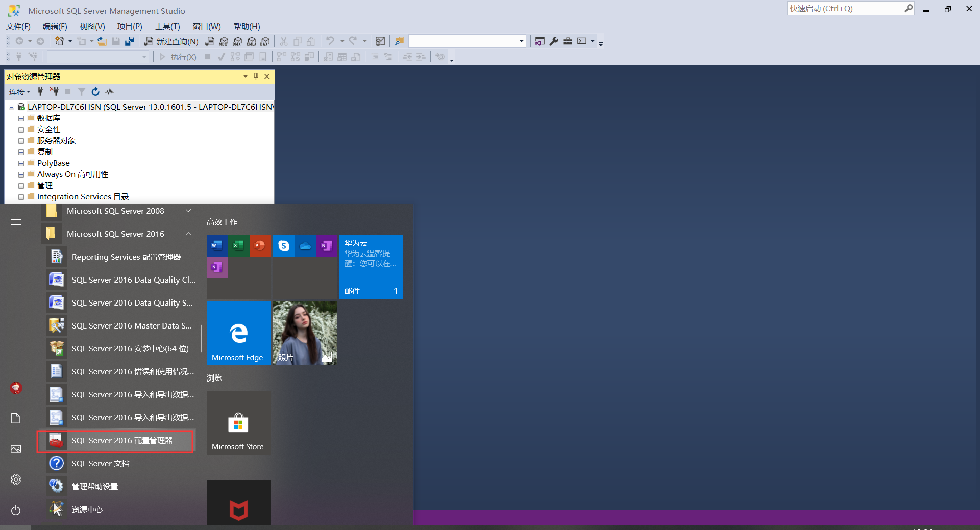
Task: Click the DMX query icon
Action: click(x=237, y=41)
